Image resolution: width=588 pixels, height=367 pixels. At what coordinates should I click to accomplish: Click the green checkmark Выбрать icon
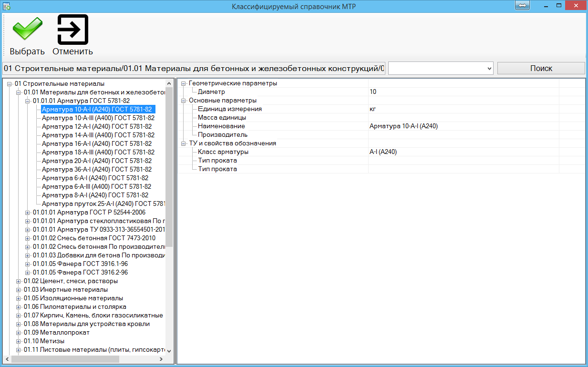[x=27, y=29]
